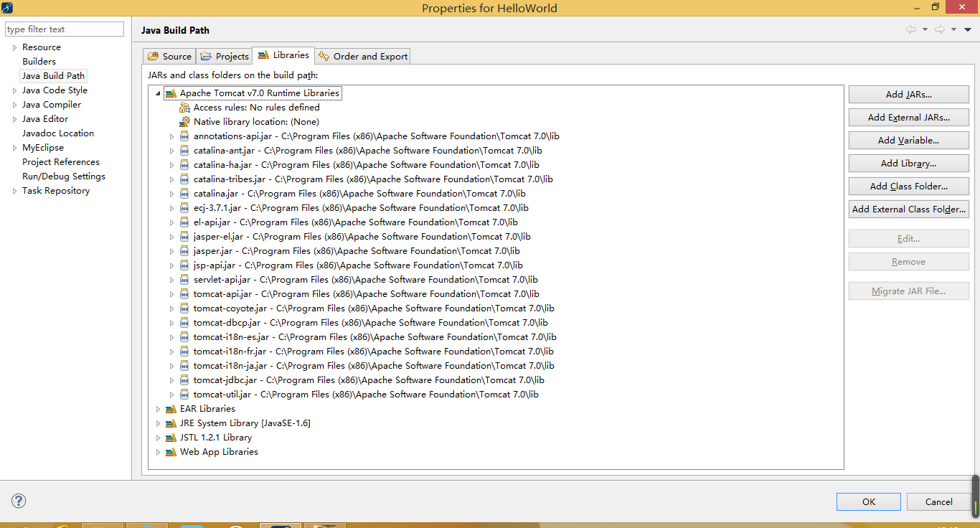Click the Add Library... button
The image size is (980, 528).
(908, 163)
